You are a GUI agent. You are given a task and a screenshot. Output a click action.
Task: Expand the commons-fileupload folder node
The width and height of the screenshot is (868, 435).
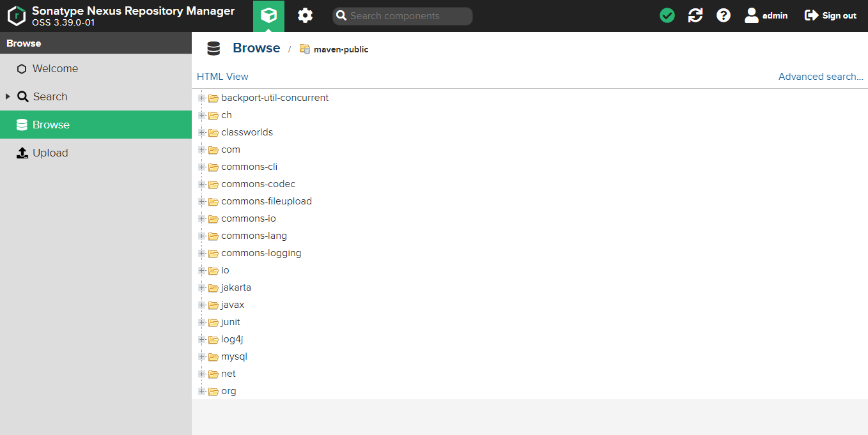[x=202, y=201]
